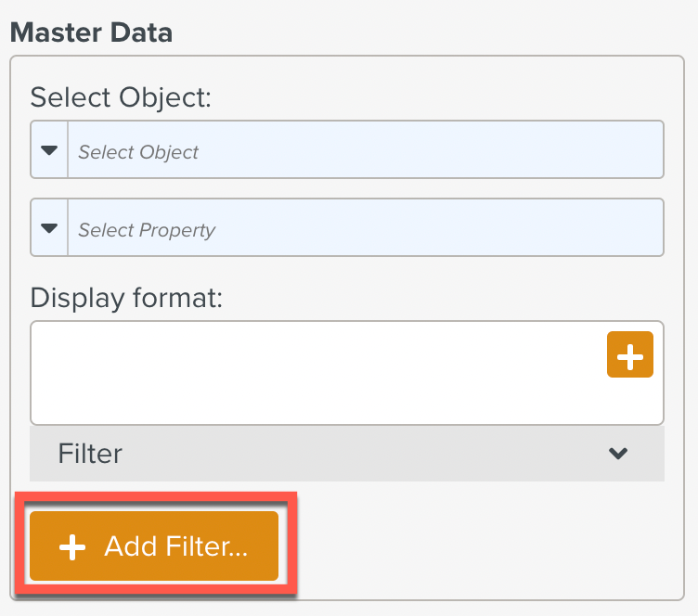Click the plus icon on Add Filter button
Viewport: 698px width, 616px height.
(71, 547)
